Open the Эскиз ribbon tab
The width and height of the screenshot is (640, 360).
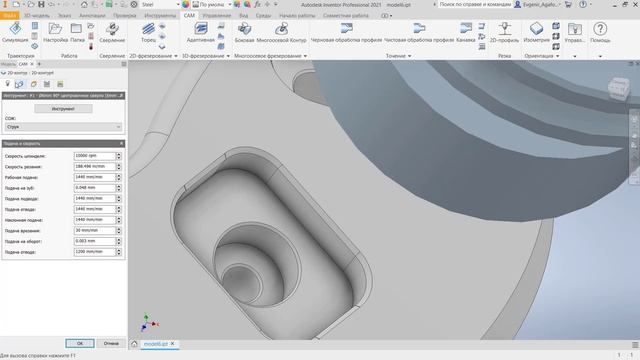click(x=64, y=16)
